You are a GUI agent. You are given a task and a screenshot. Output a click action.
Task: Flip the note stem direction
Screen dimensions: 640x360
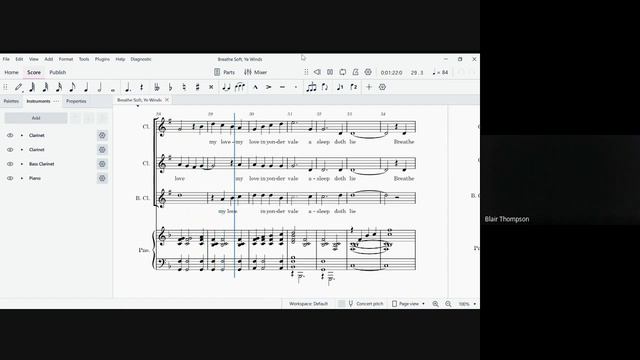point(325,87)
